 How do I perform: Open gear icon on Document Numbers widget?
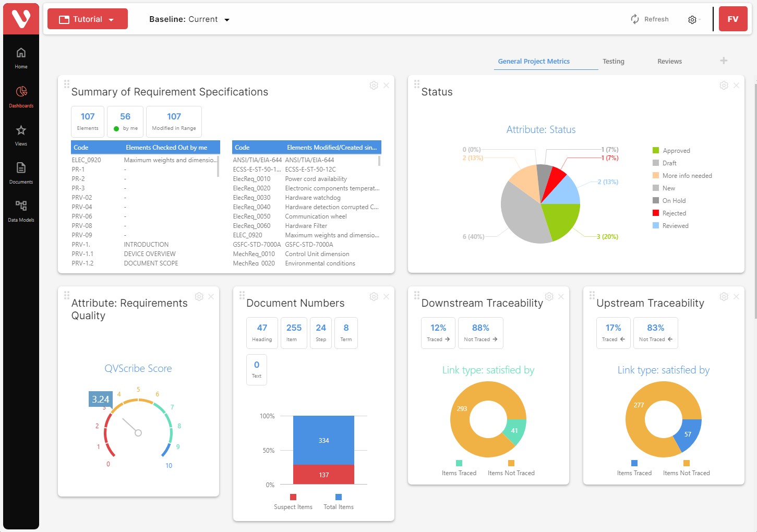374,297
